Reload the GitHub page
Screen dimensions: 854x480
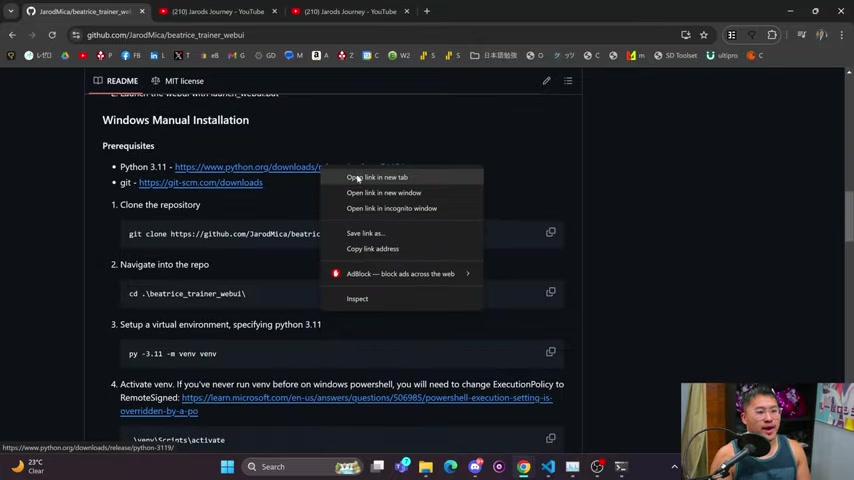click(x=52, y=35)
